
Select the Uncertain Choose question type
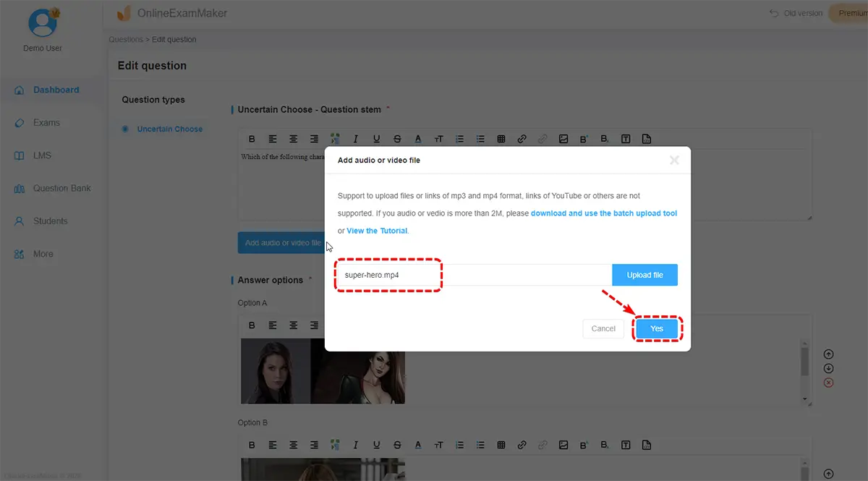(169, 129)
